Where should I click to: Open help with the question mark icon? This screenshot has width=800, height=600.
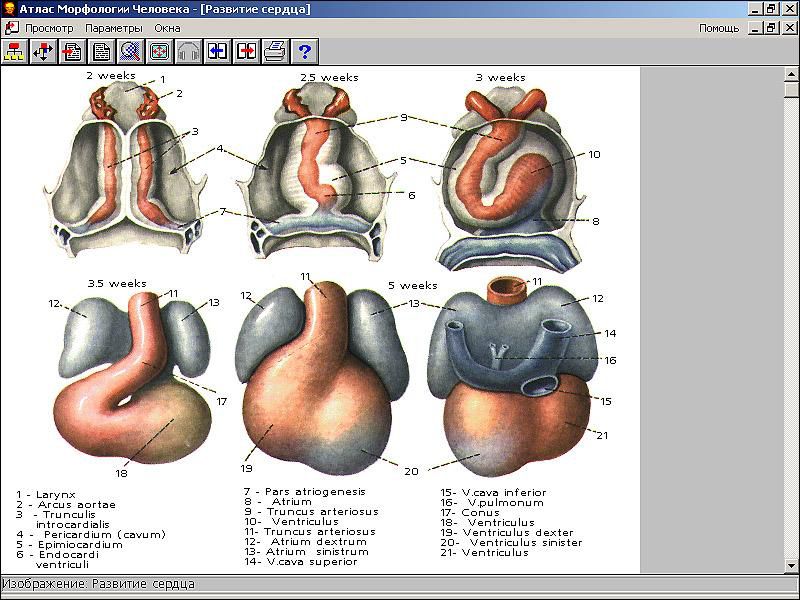pos(304,51)
